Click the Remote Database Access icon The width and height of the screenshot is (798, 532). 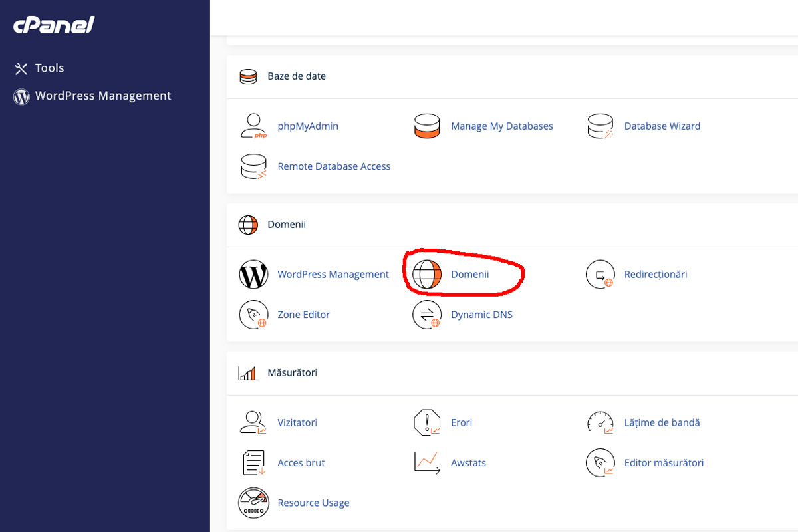click(x=253, y=166)
